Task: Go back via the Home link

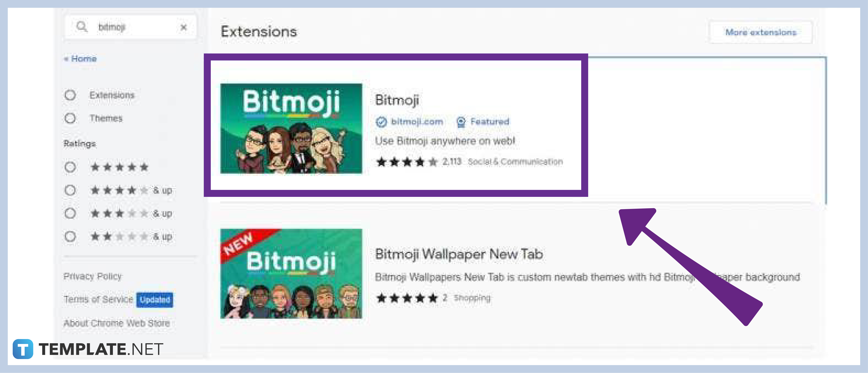Action: point(81,59)
